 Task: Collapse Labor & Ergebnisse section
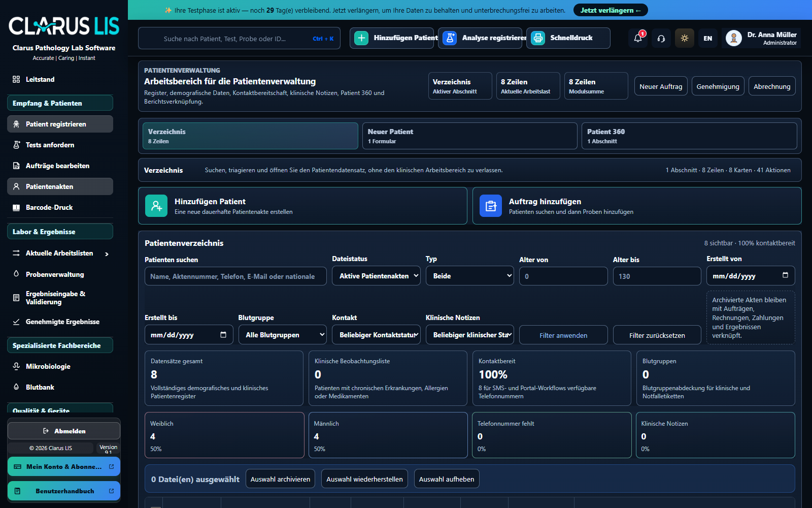pyautogui.click(x=60, y=232)
